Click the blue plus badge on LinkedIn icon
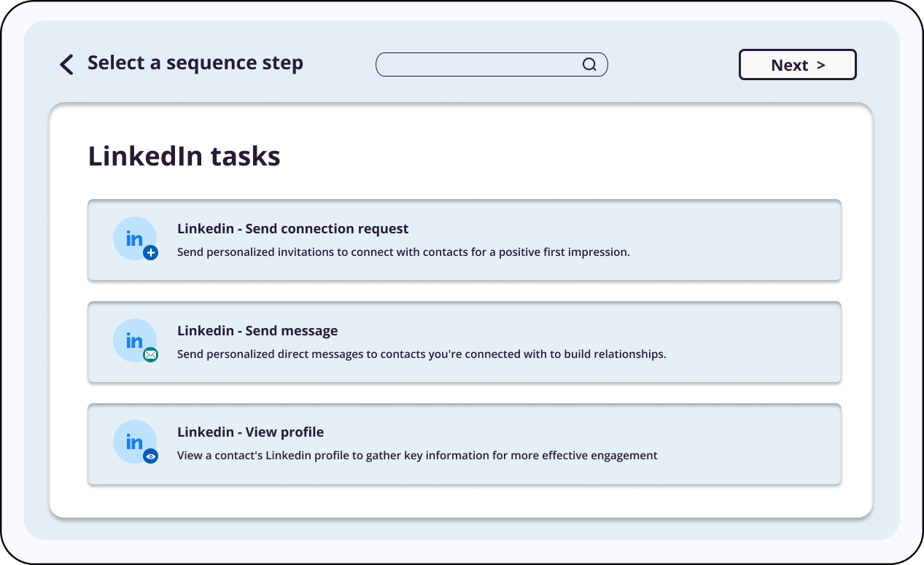The width and height of the screenshot is (924, 565). (x=151, y=253)
